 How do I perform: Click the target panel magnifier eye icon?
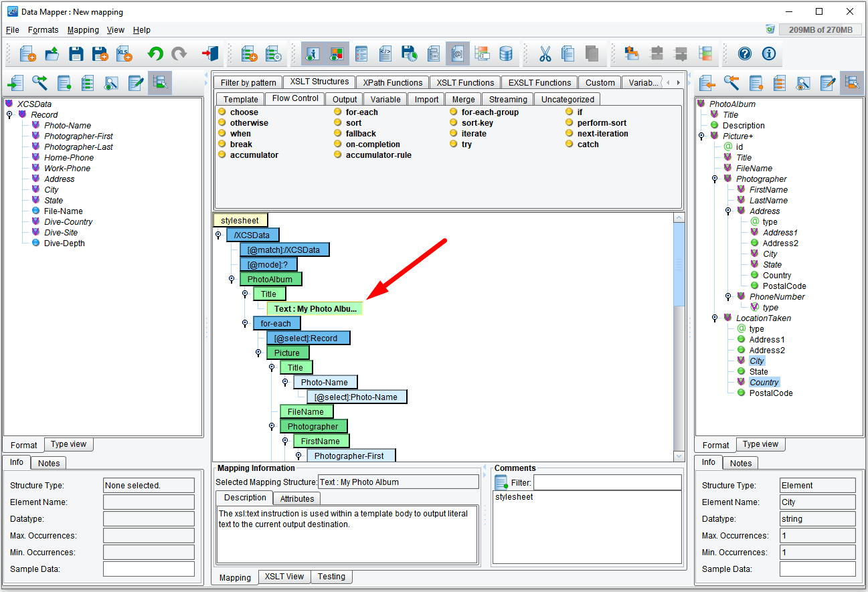[x=804, y=83]
